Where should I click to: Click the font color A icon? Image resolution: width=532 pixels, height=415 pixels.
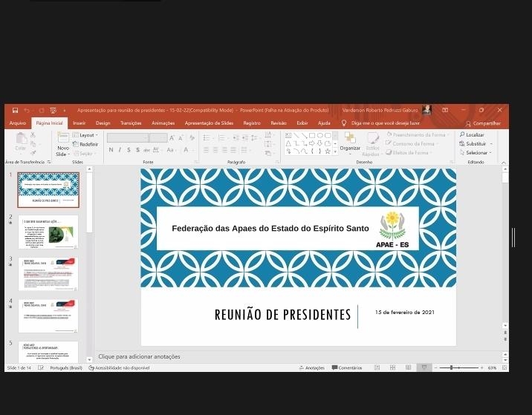[186, 150]
